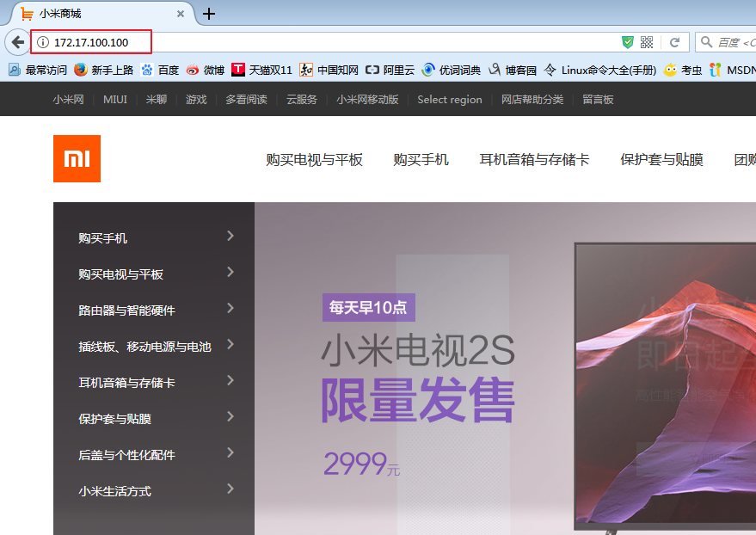This screenshot has width=756, height=535.
Task: Expand chevron beside 后盖与个性化配件
Action: tap(230, 452)
